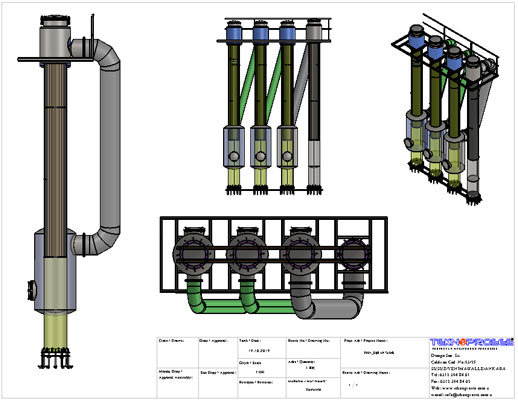This screenshot has height=400, width=518.
Task: Select the Fax number line
Action: (450, 381)
